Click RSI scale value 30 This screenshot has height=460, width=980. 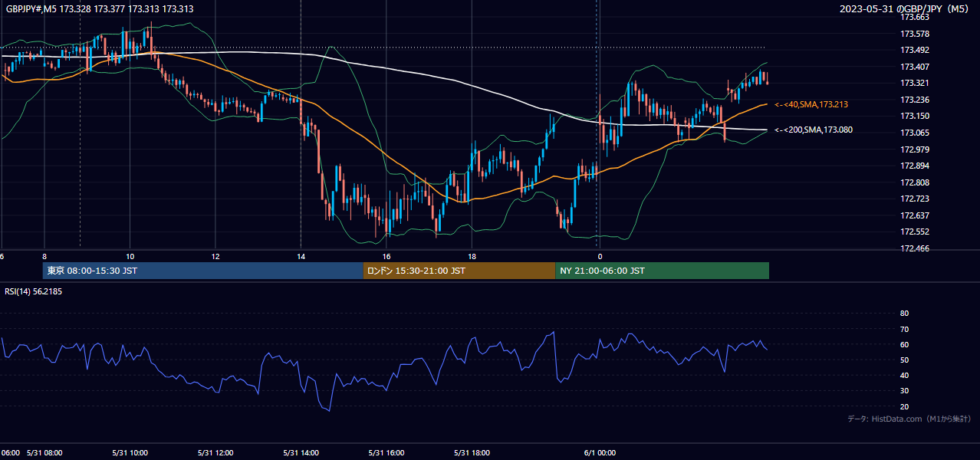tap(904, 391)
